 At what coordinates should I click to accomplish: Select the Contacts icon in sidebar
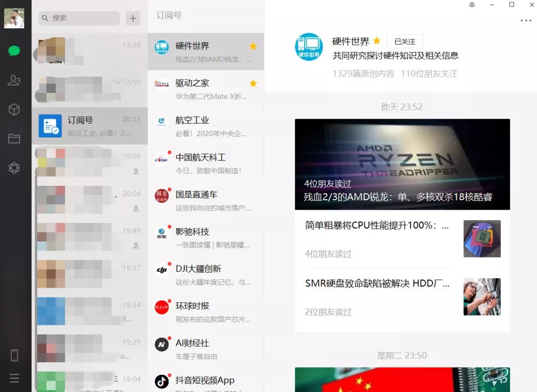click(x=13, y=80)
